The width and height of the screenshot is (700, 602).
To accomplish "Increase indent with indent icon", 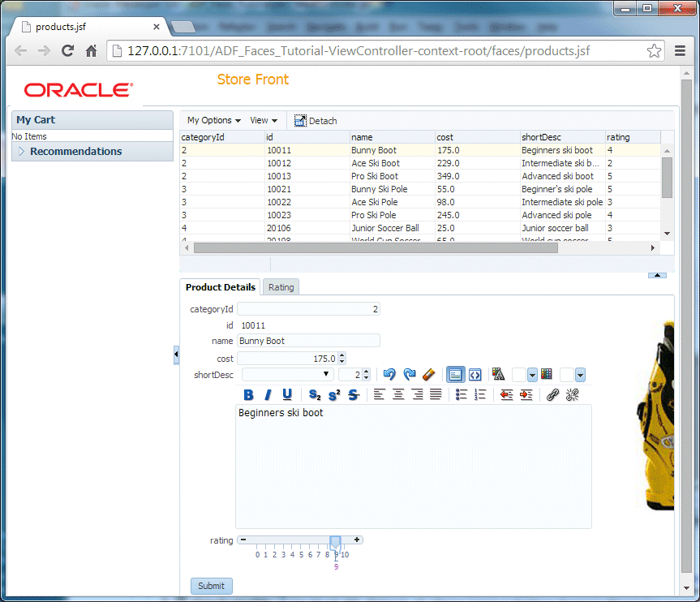I will [x=526, y=394].
